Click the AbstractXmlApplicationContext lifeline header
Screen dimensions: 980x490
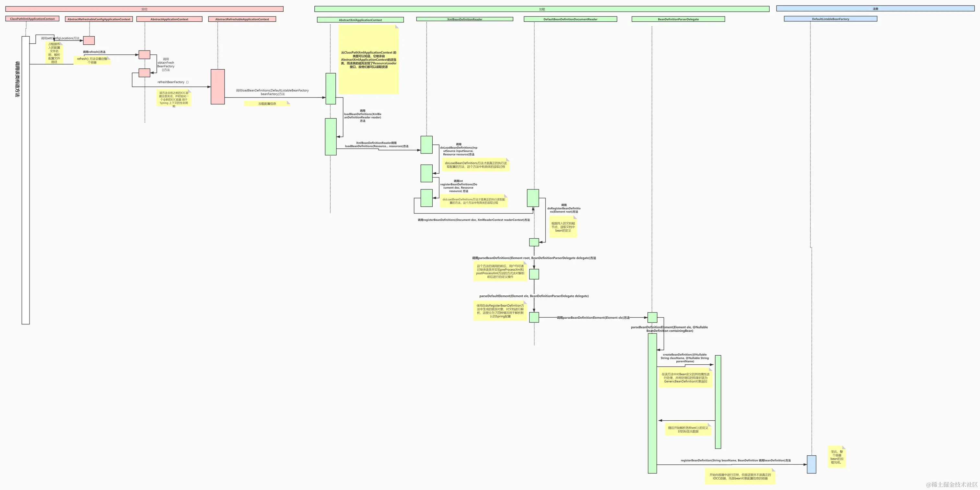tap(360, 20)
